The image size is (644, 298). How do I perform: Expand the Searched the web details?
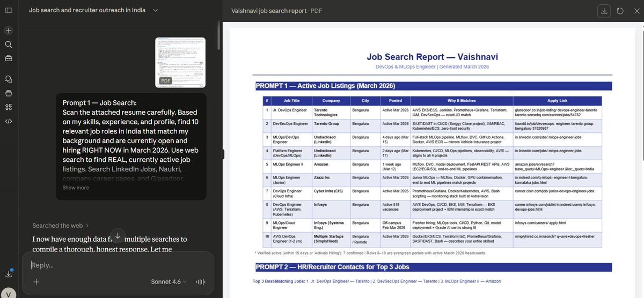(61, 226)
